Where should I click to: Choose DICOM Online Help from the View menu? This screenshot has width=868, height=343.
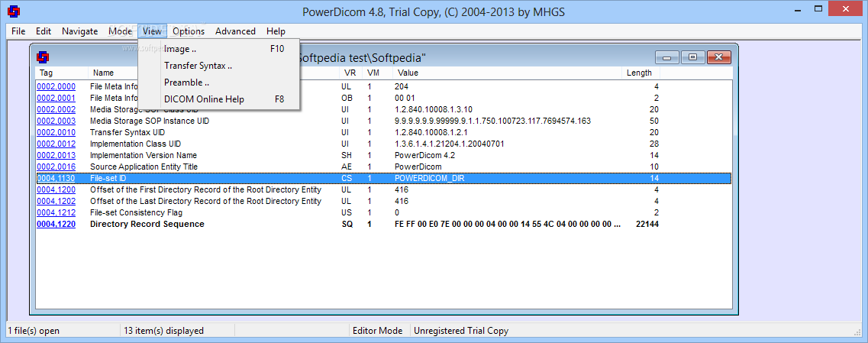[218, 99]
